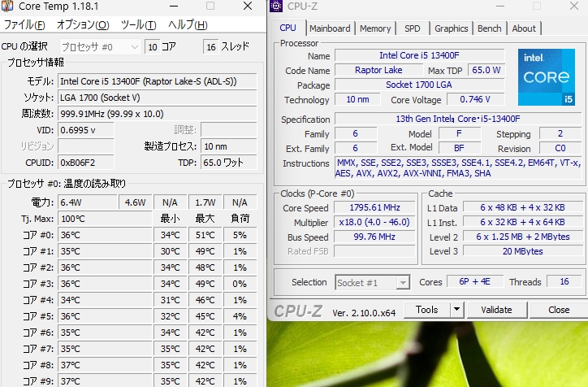Click the Threads value 16 in CPU-Z
Screen dimensions: 588x387
click(564, 281)
